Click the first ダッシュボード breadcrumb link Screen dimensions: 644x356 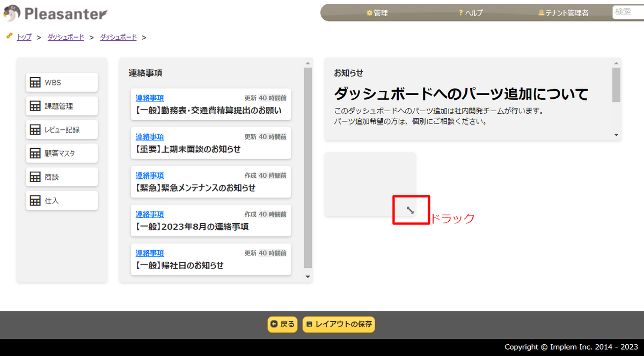[65, 37]
